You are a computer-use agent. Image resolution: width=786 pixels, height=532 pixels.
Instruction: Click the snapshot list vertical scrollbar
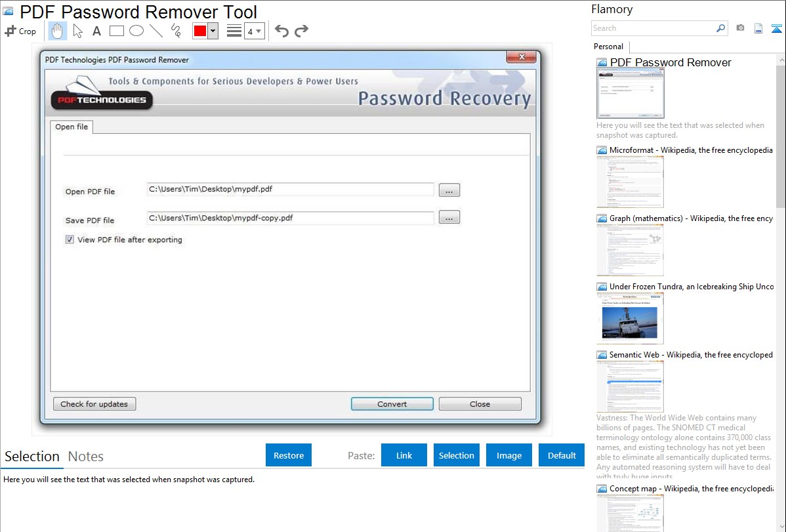(x=781, y=135)
